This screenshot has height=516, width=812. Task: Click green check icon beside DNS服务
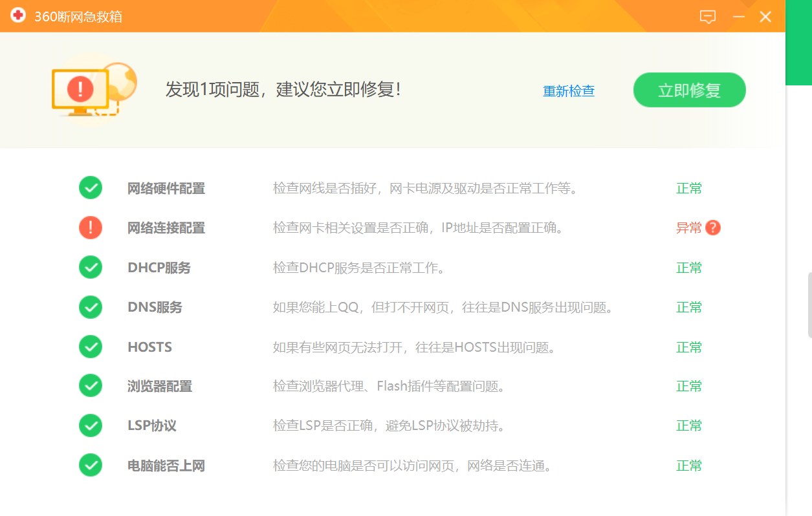tap(91, 307)
